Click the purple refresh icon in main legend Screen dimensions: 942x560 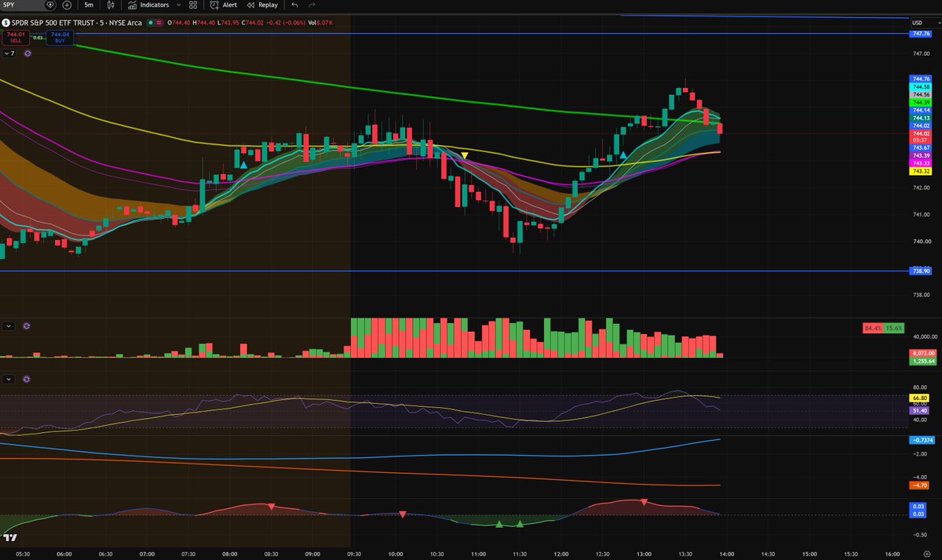tap(27, 53)
